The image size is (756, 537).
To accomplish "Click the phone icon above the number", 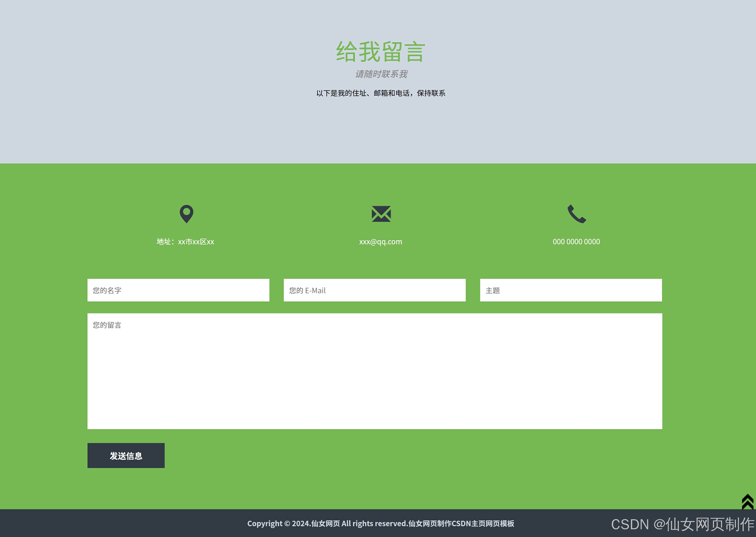I will (x=576, y=213).
